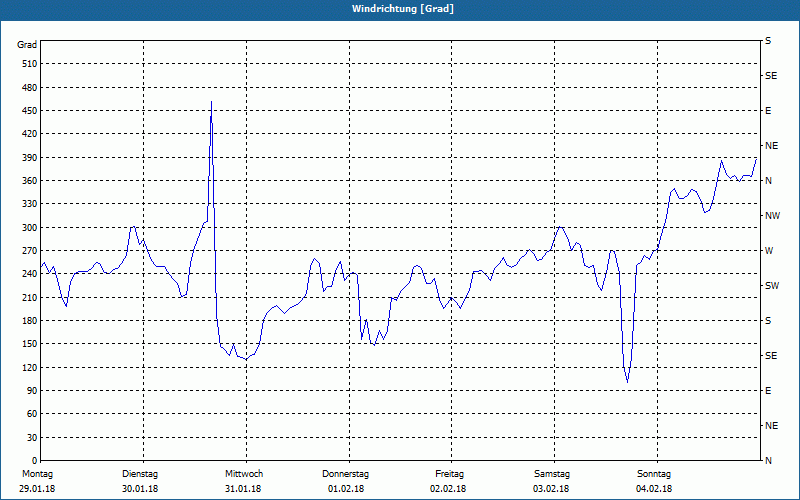The height and width of the screenshot is (500, 800).
Task: Click the NW compass direction label
Action: tap(773, 216)
